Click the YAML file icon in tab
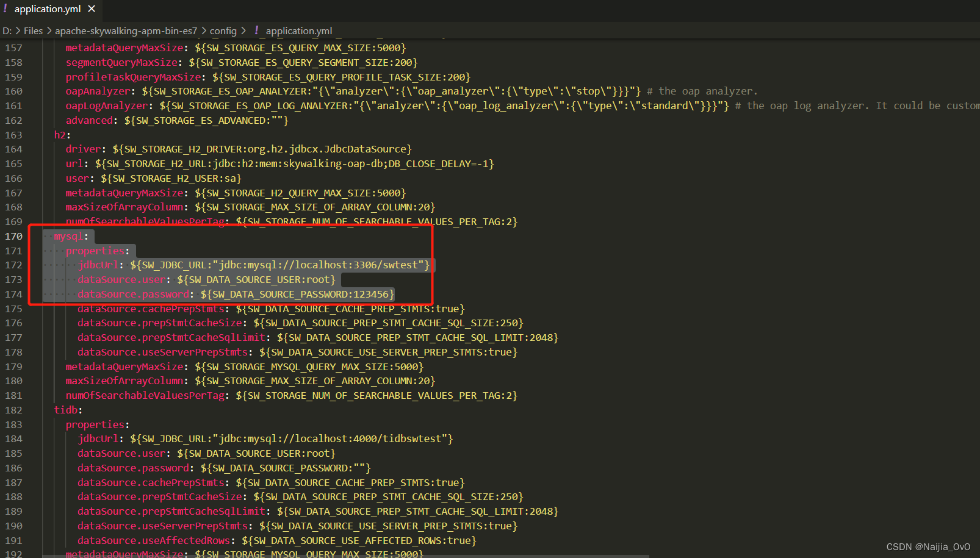The height and width of the screenshot is (558, 980). pos(5,9)
